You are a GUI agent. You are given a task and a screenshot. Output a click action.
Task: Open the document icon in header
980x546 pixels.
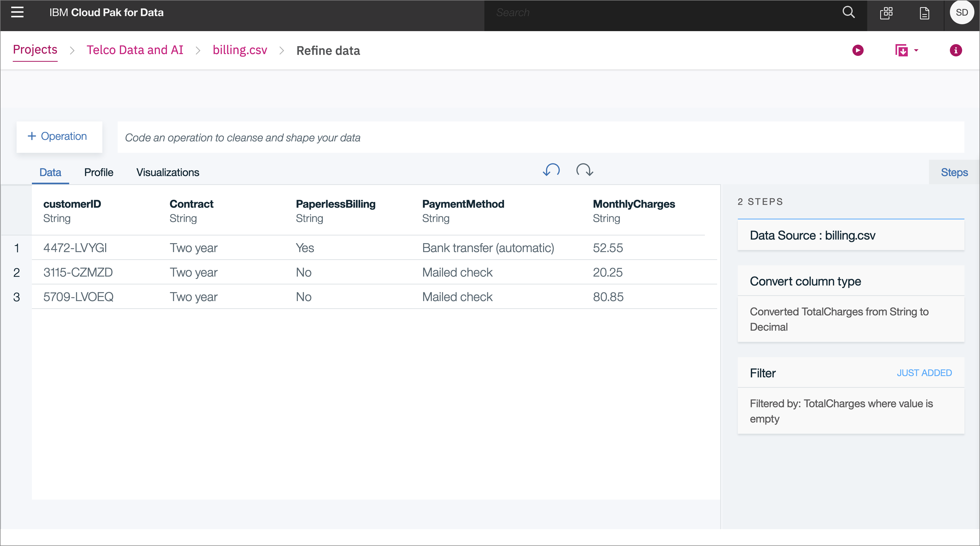click(x=924, y=13)
